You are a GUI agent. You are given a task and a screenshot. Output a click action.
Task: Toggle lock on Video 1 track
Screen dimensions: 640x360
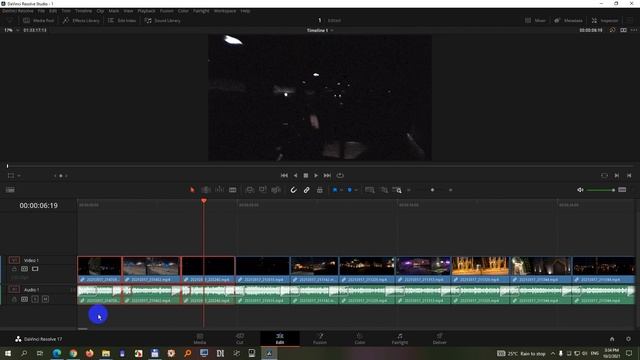pos(14,269)
